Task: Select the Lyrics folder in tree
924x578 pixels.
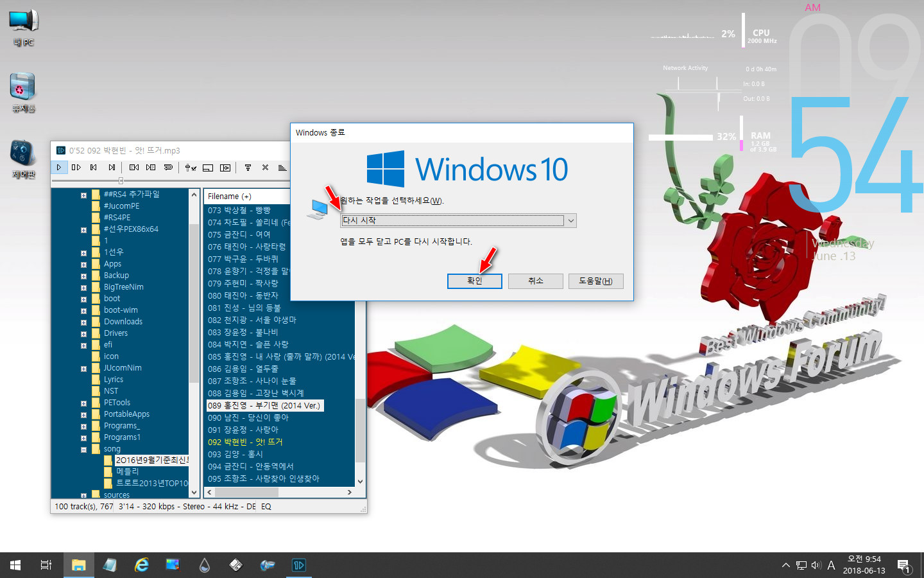Action: [114, 380]
